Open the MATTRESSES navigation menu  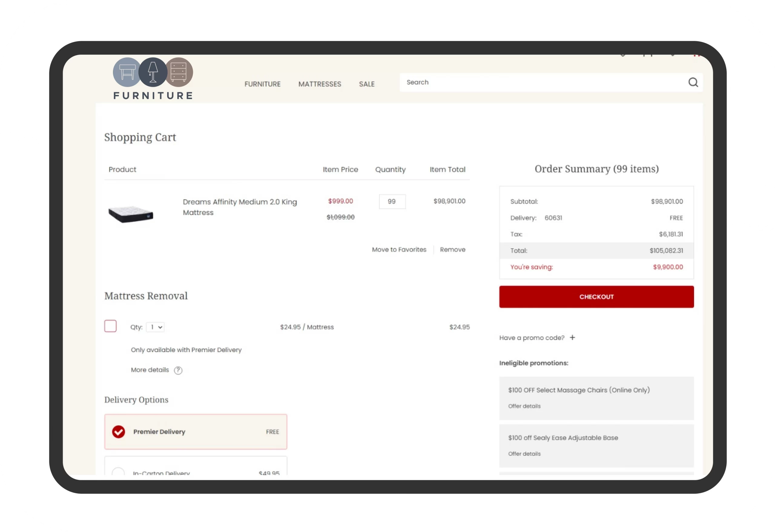point(320,84)
